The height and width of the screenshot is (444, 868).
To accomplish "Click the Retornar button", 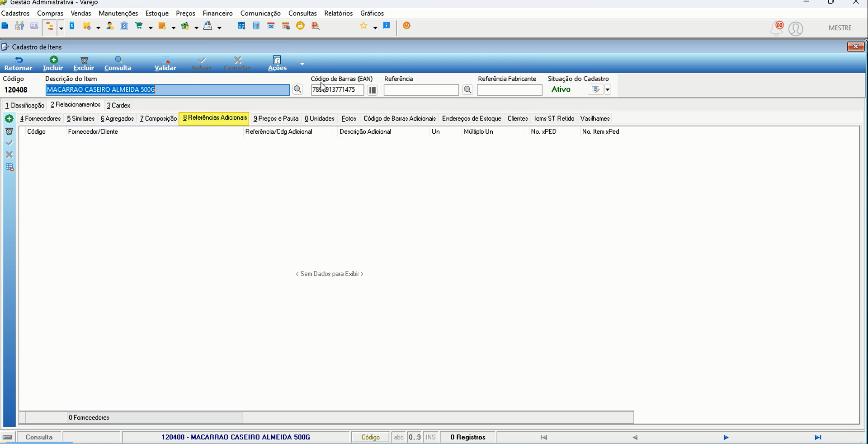I will tap(18, 64).
